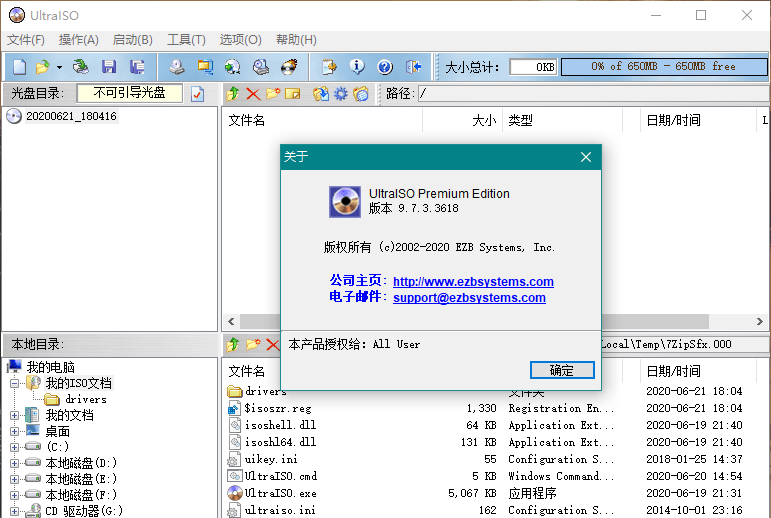This screenshot has height=518, width=771.
Task: Open the 启动(B) menu
Action: (133, 40)
